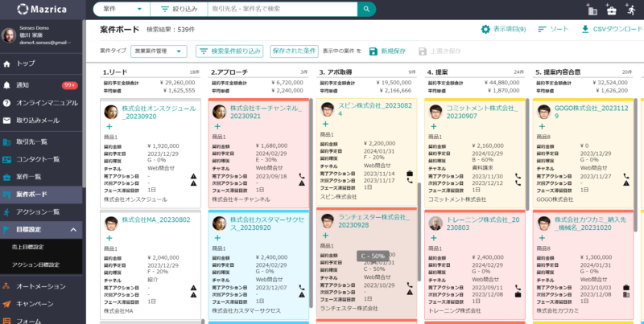644x324 pixels.
Task: Click the add action running-person icon
Action: click(632, 10)
